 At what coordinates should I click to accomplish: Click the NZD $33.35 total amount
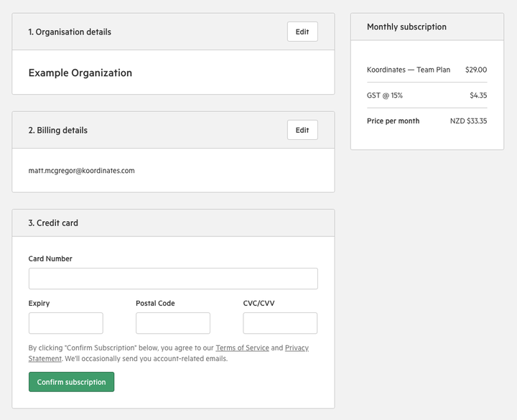click(468, 121)
